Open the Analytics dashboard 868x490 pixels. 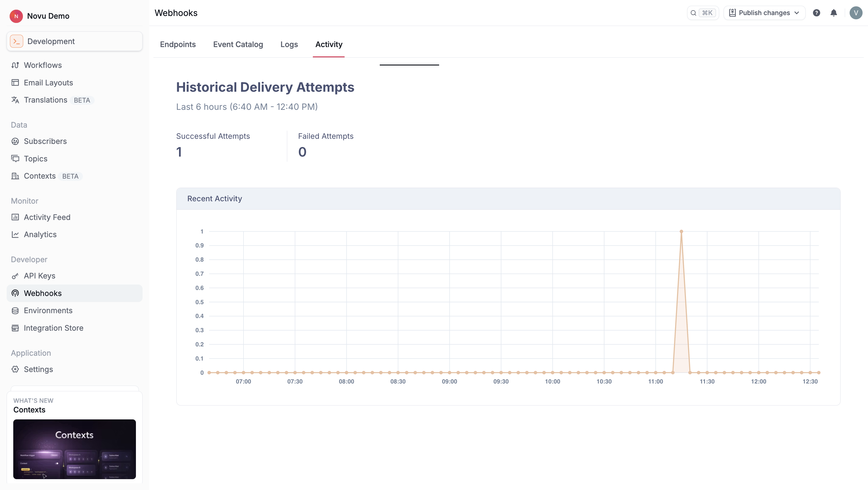40,234
